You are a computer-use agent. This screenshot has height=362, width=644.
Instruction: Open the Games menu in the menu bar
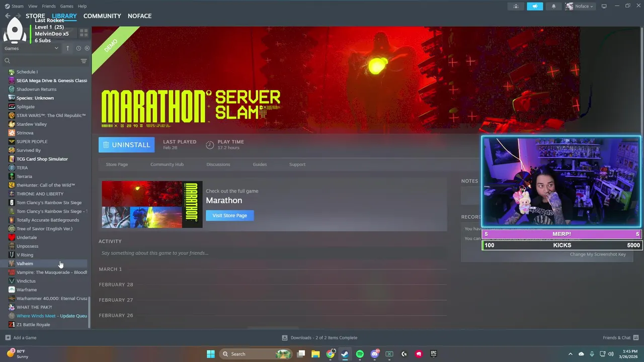click(x=66, y=6)
